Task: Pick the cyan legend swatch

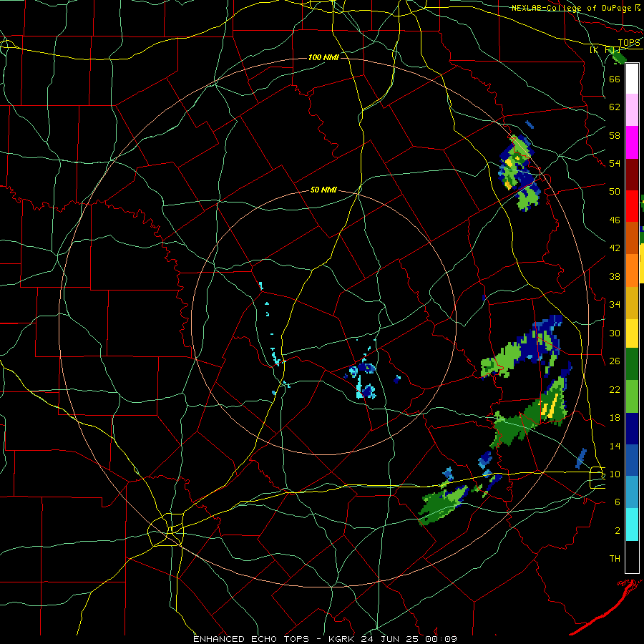Action: [x=632, y=525]
